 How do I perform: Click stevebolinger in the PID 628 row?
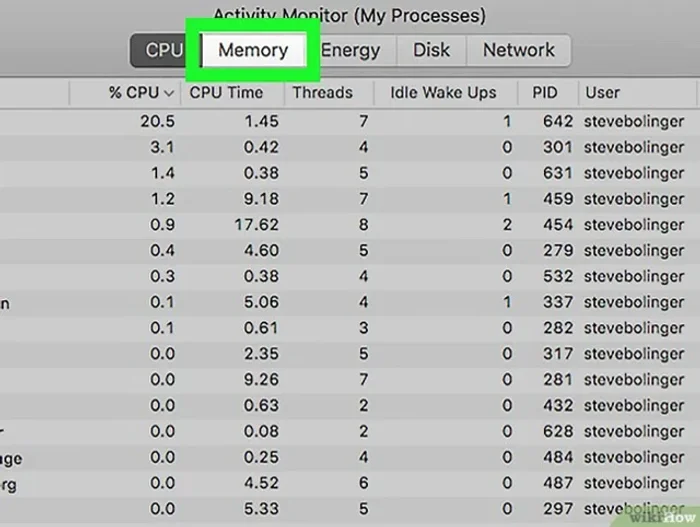click(x=634, y=432)
